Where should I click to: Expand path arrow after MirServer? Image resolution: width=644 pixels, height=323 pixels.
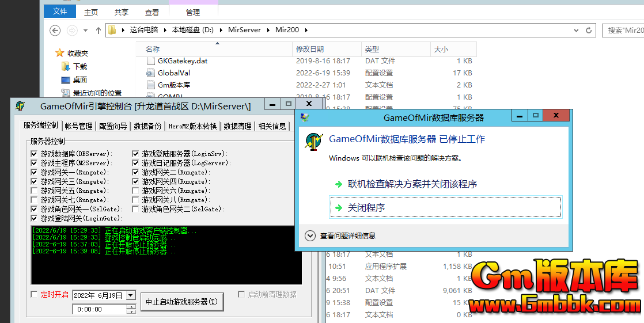click(267, 30)
